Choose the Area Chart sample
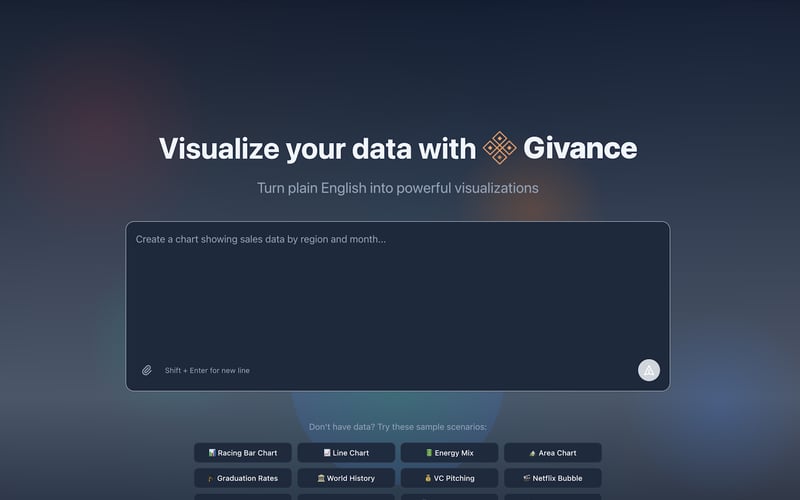The image size is (800, 500). (x=553, y=453)
